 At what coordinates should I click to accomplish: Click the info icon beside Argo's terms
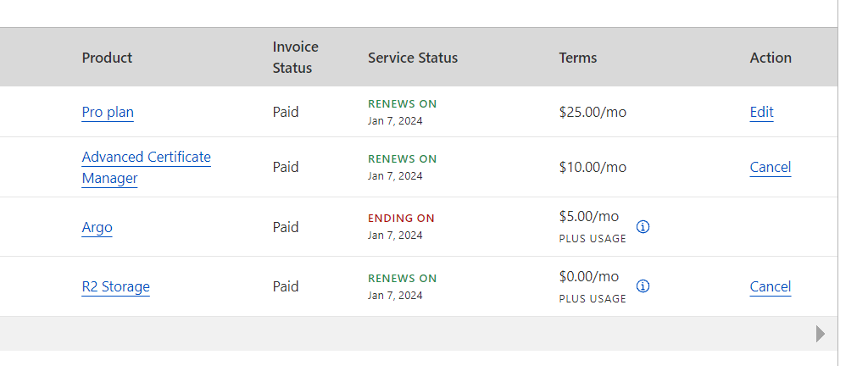tap(643, 227)
